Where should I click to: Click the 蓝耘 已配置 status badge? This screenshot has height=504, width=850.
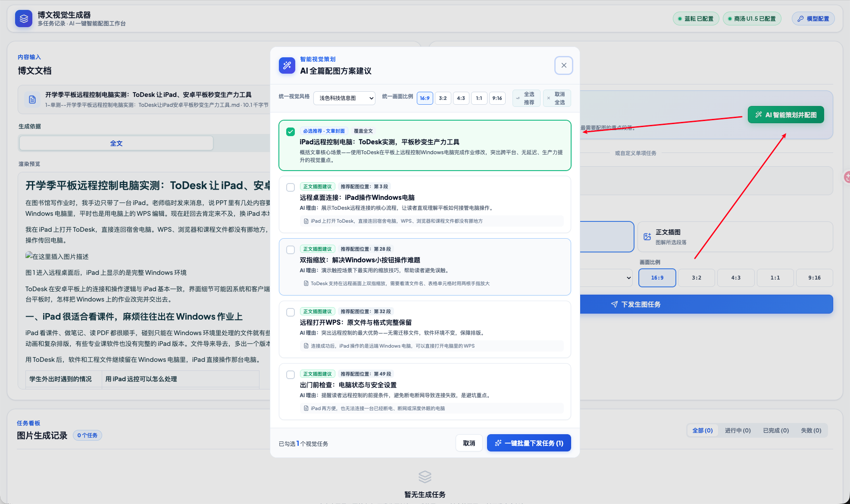click(696, 19)
